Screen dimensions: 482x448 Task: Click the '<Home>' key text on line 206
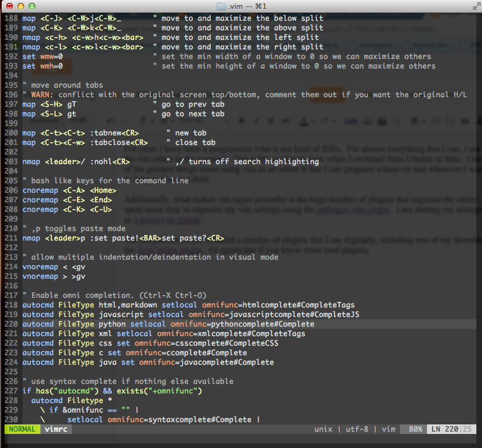coord(103,191)
